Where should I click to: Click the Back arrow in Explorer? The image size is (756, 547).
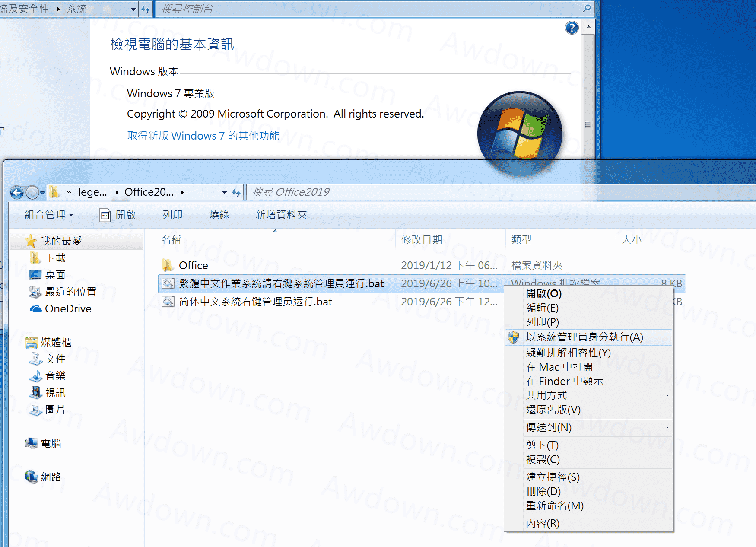[x=17, y=192]
